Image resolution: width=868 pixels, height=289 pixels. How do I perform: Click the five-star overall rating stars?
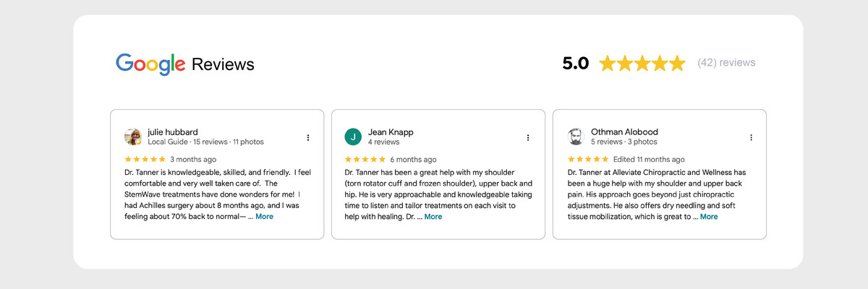[x=642, y=64]
